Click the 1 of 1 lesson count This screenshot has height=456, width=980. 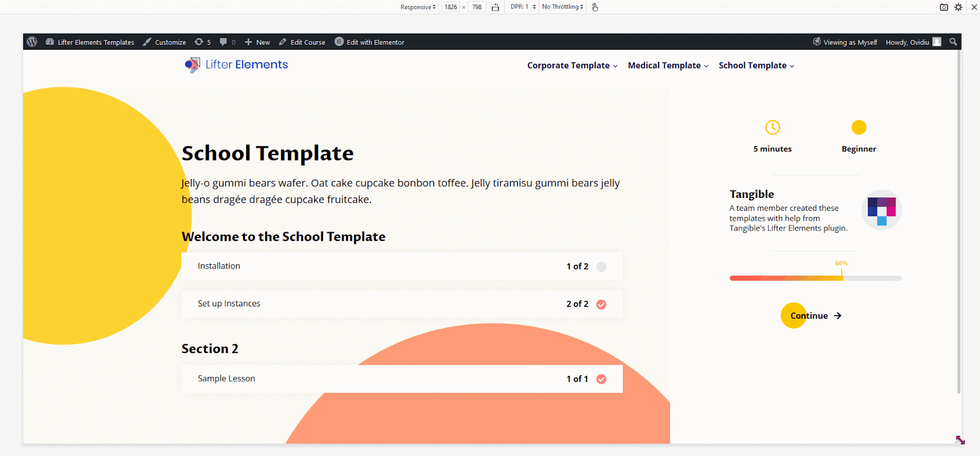coord(577,379)
